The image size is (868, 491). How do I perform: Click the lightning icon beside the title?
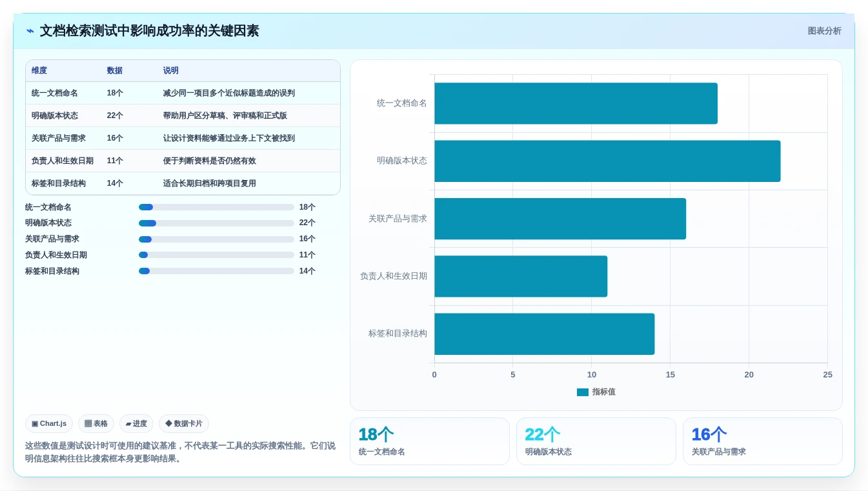click(30, 31)
